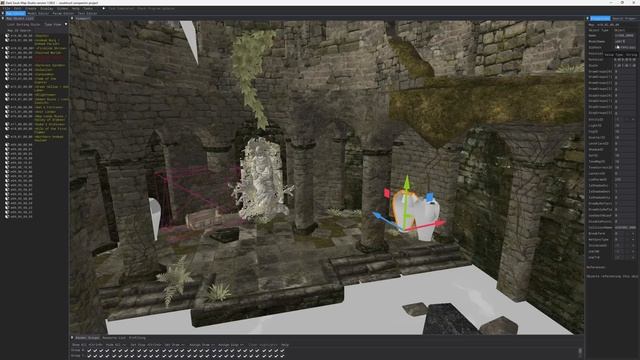The image size is (640, 360).
Task: Click globe icon for m18_00_00_00 Kiln of First Flame
Action: [x=7, y=129]
